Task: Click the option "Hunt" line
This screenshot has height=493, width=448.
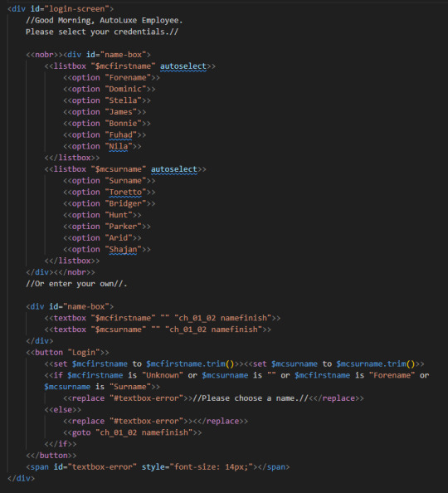Action: pyautogui.click(x=102, y=215)
